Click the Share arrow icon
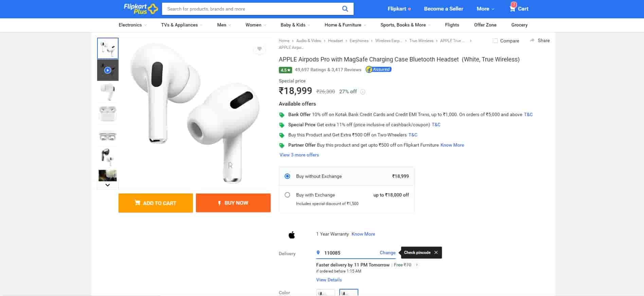This screenshot has height=296, width=644. click(x=532, y=40)
